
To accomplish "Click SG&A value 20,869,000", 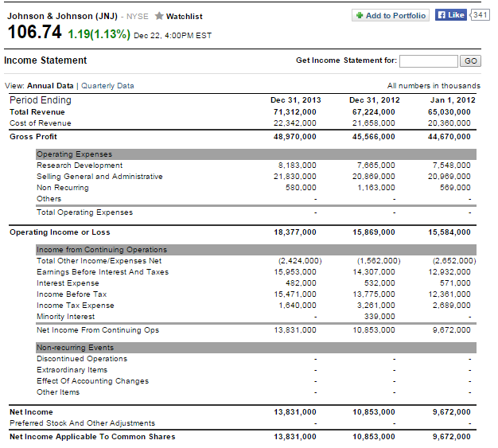I will 374,177.
